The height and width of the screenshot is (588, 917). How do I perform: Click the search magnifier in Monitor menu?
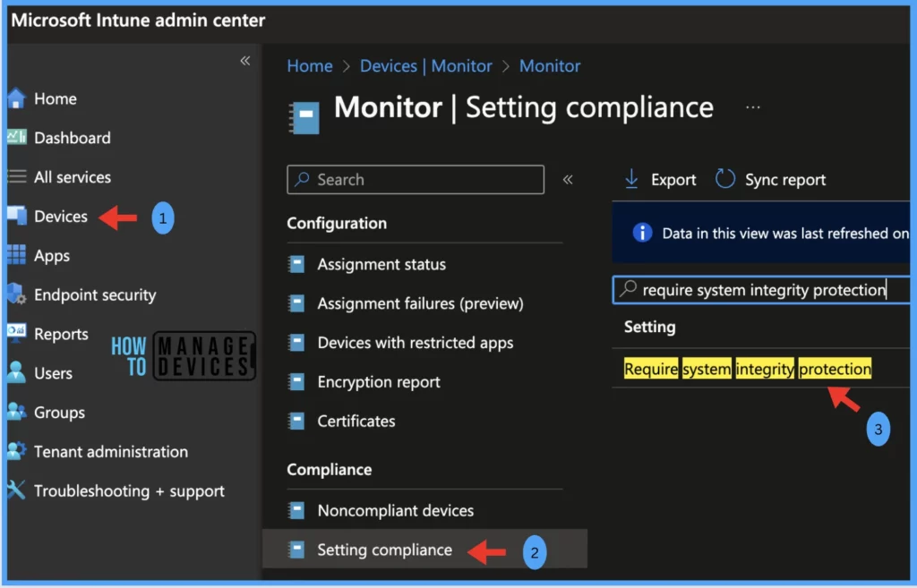point(302,179)
